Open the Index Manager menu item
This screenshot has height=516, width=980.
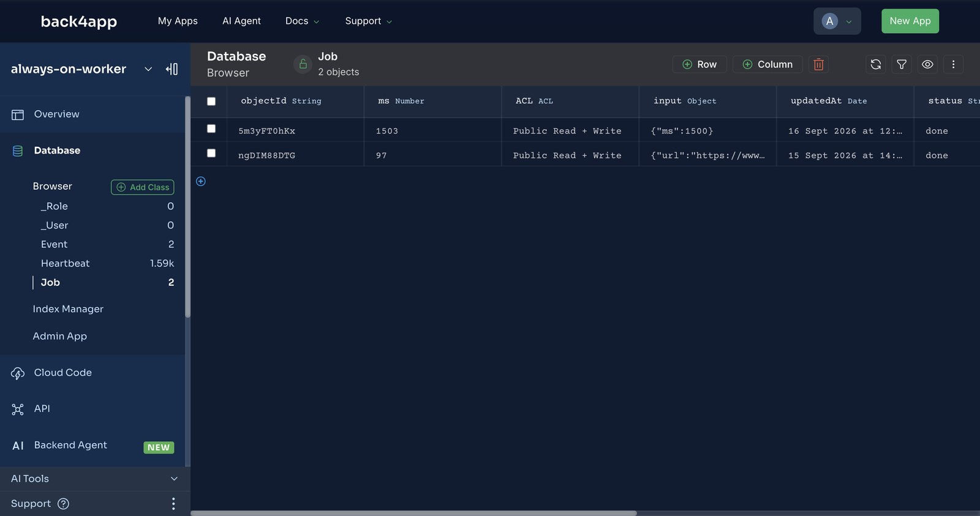[68, 309]
